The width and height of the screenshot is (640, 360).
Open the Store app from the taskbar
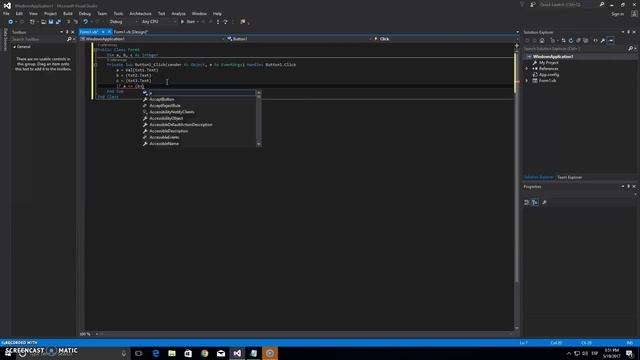[x=188, y=353]
